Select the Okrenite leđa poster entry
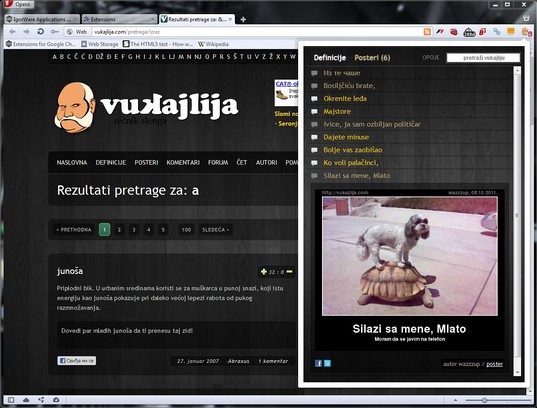The image size is (537, 408). [x=345, y=99]
